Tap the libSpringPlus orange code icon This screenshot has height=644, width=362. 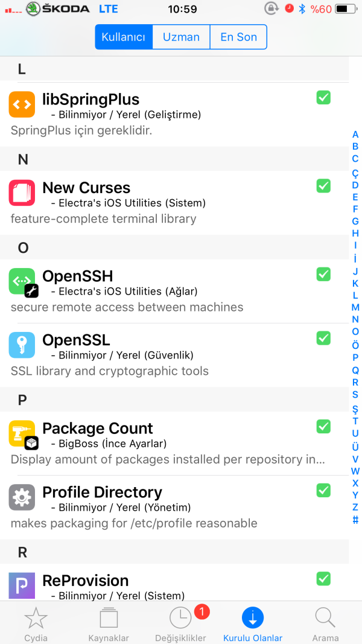pos(22,104)
